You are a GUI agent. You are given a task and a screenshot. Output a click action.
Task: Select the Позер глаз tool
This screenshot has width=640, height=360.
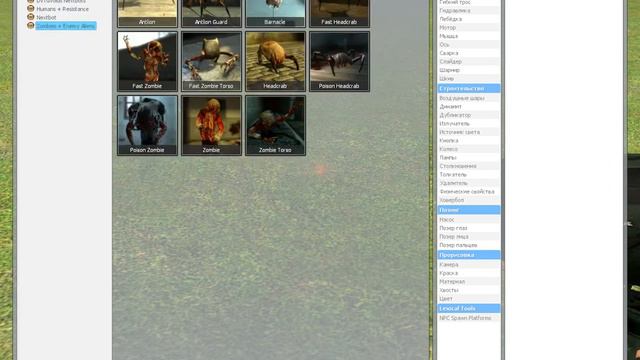[x=469, y=228]
